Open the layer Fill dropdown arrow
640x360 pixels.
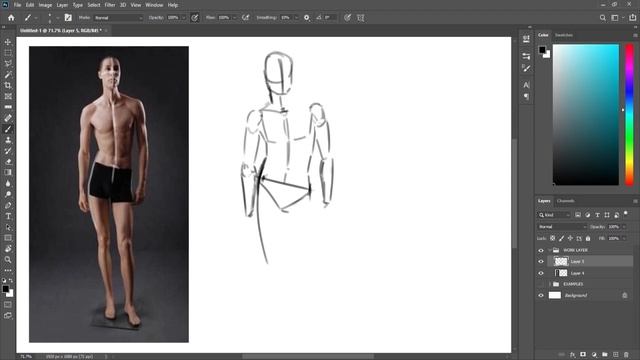624,238
